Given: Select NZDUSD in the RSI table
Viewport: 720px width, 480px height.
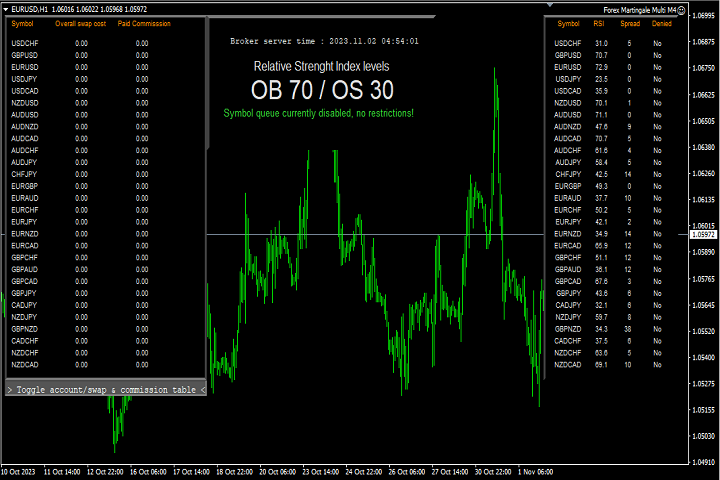Looking at the screenshot, I should point(568,103).
